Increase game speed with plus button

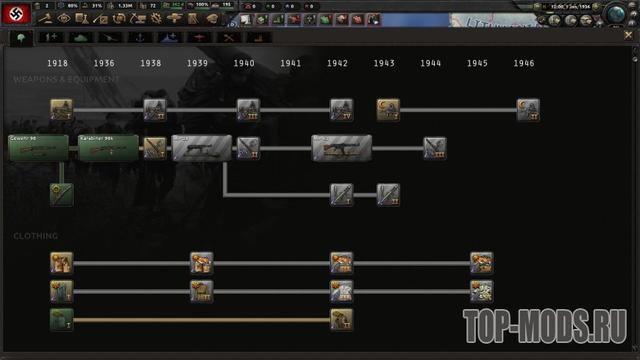596,7
